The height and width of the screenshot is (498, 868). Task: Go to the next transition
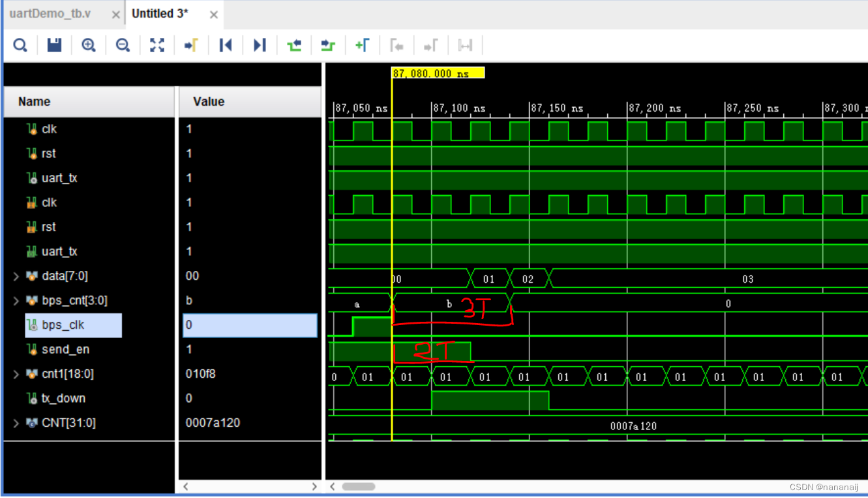pyautogui.click(x=328, y=45)
